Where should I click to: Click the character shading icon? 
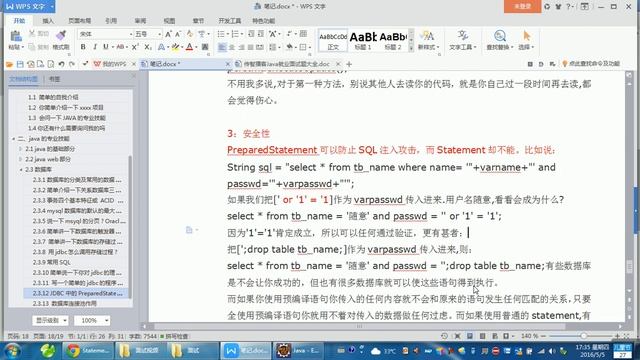tap(205, 47)
